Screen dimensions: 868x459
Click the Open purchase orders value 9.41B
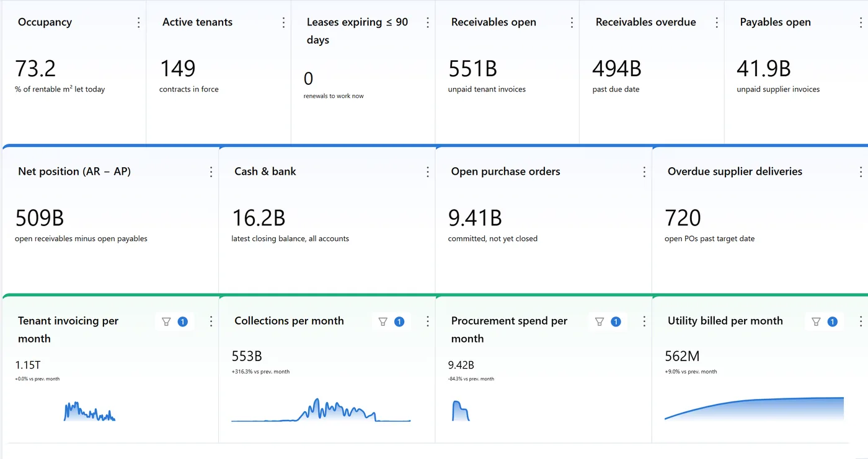click(x=475, y=218)
